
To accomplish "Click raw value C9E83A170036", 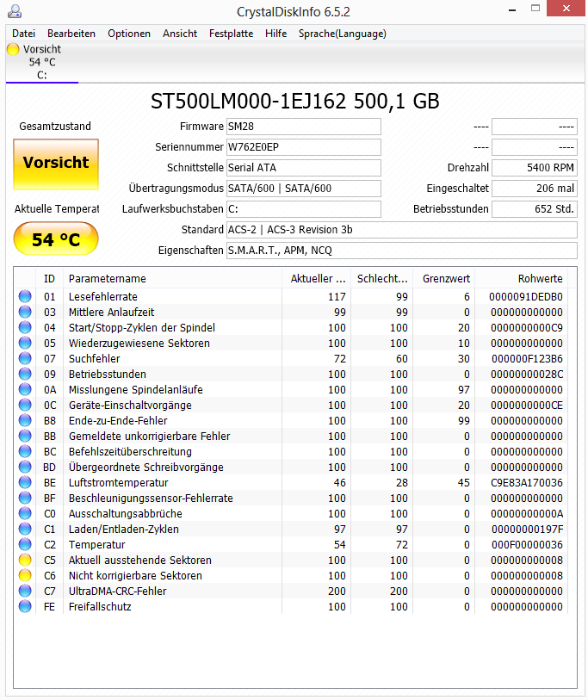I will tap(527, 482).
